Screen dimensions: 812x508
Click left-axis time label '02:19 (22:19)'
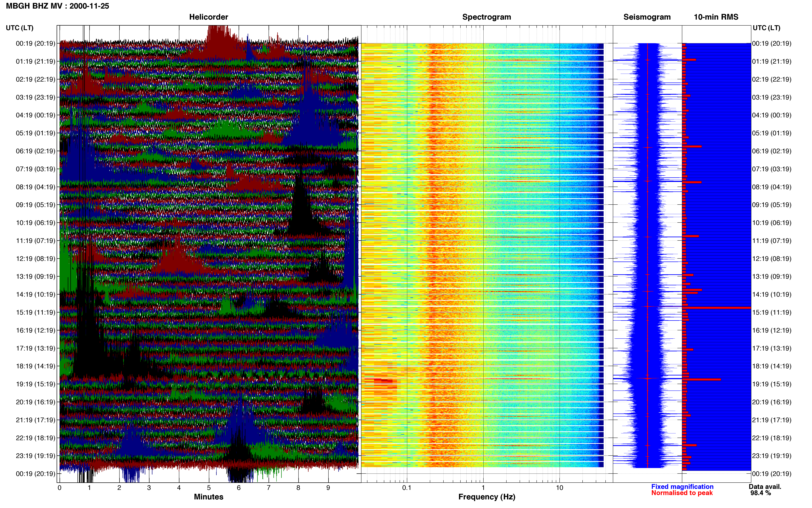click(x=36, y=79)
